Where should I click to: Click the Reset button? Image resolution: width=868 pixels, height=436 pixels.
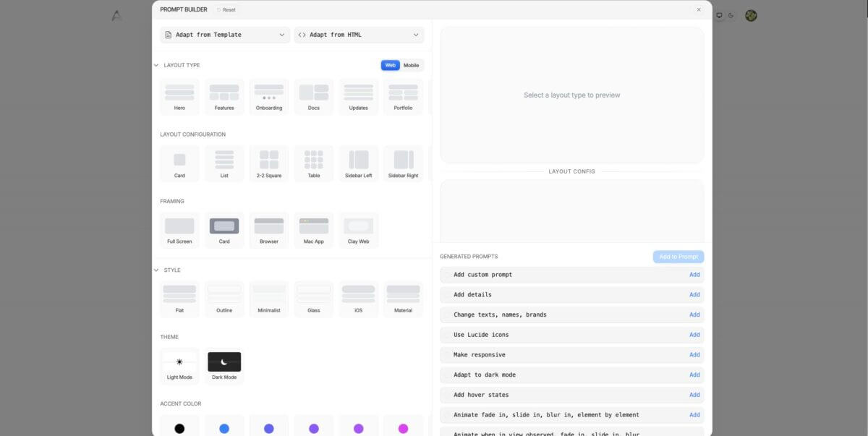coord(226,10)
